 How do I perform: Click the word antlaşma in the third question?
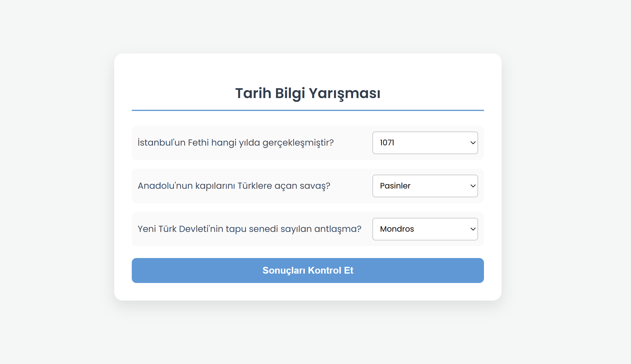338,229
